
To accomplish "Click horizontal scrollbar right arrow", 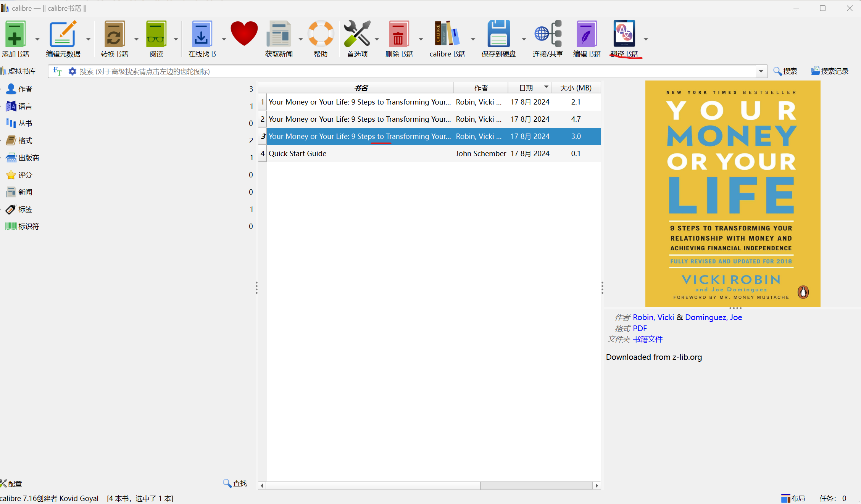I will pos(597,485).
